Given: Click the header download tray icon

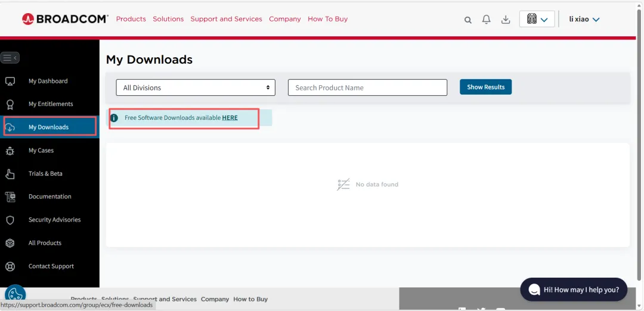Looking at the screenshot, I should click(506, 19).
